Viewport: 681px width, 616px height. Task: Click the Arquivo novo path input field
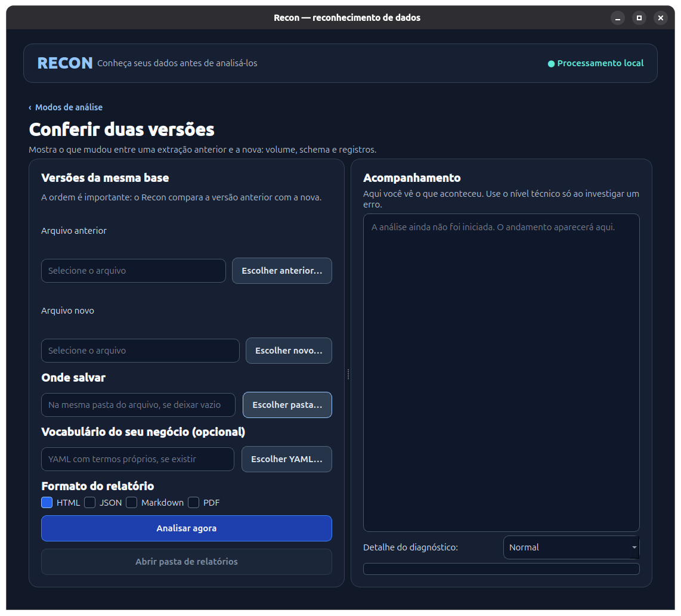click(x=140, y=351)
